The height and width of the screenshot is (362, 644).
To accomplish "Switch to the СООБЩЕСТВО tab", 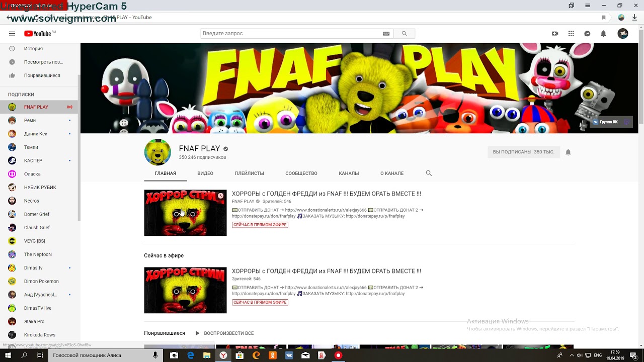I will pyautogui.click(x=301, y=173).
